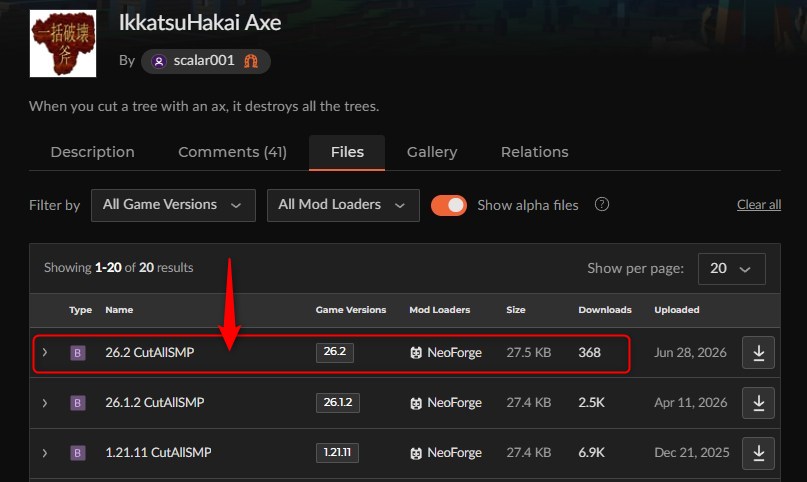Click the orange author badge icon
Image resolution: width=807 pixels, height=482 pixels.
(x=251, y=61)
